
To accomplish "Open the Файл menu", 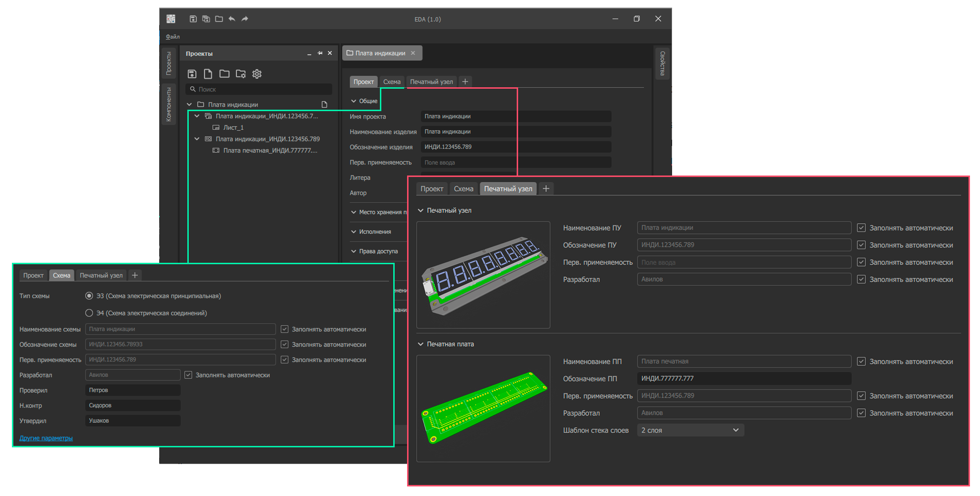I will point(173,37).
